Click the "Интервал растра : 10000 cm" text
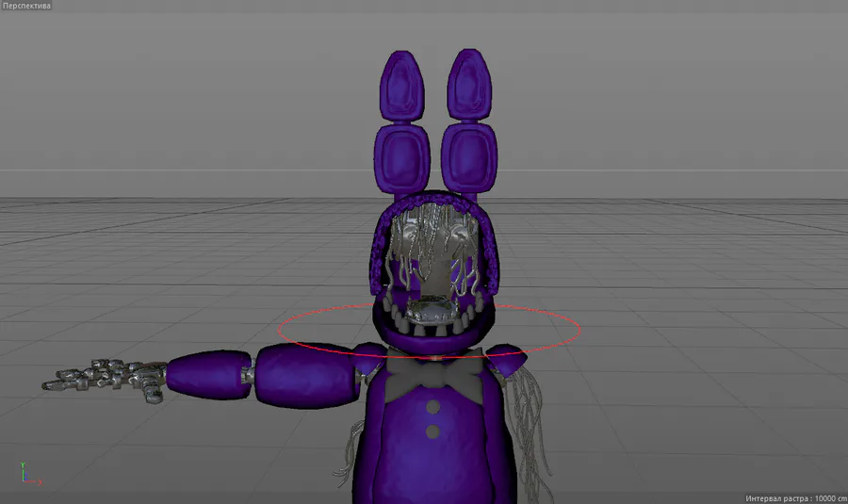 click(795, 498)
